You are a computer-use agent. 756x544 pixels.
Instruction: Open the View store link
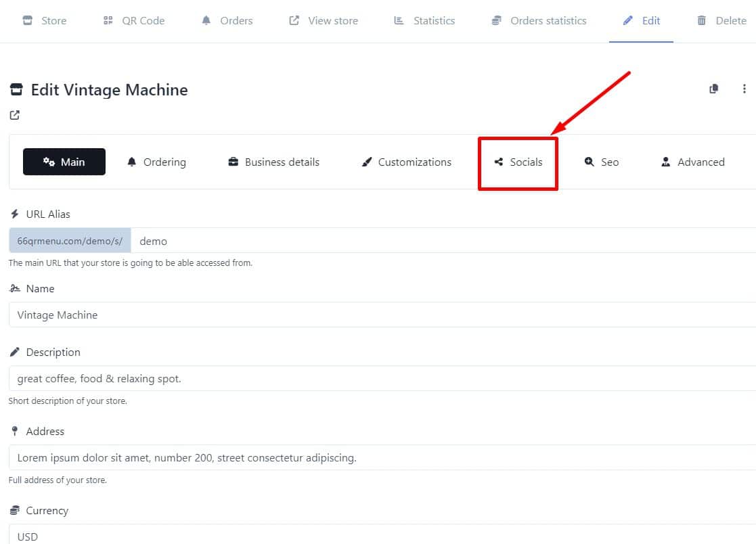324,21
